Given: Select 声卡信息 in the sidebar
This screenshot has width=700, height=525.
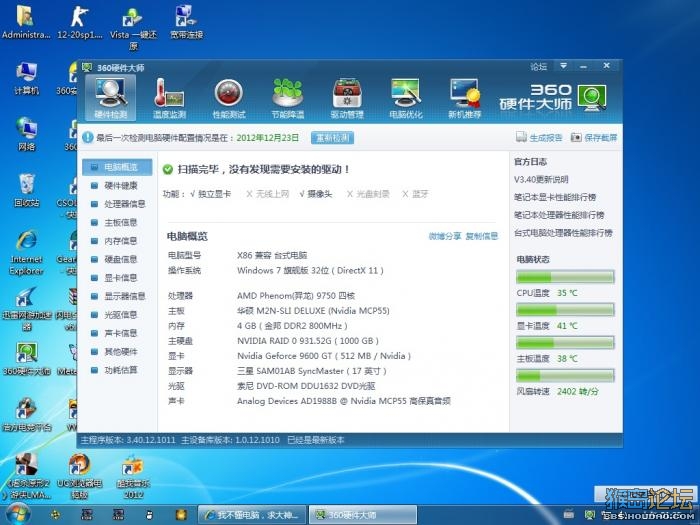Looking at the screenshot, I should coord(117,333).
